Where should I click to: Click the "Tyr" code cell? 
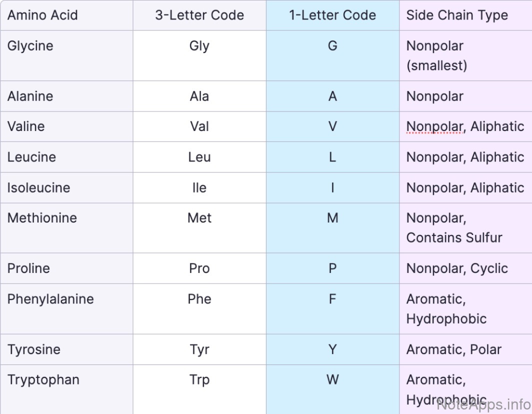click(199, 349)
